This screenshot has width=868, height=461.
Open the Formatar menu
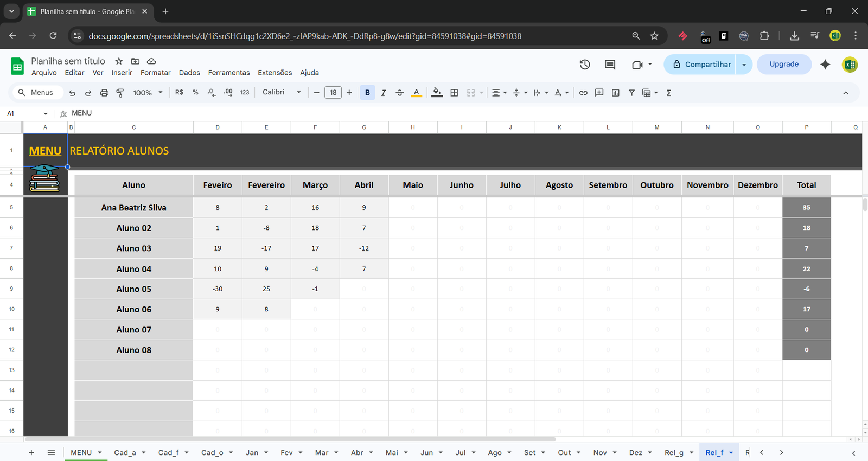[x=155, y=73]
